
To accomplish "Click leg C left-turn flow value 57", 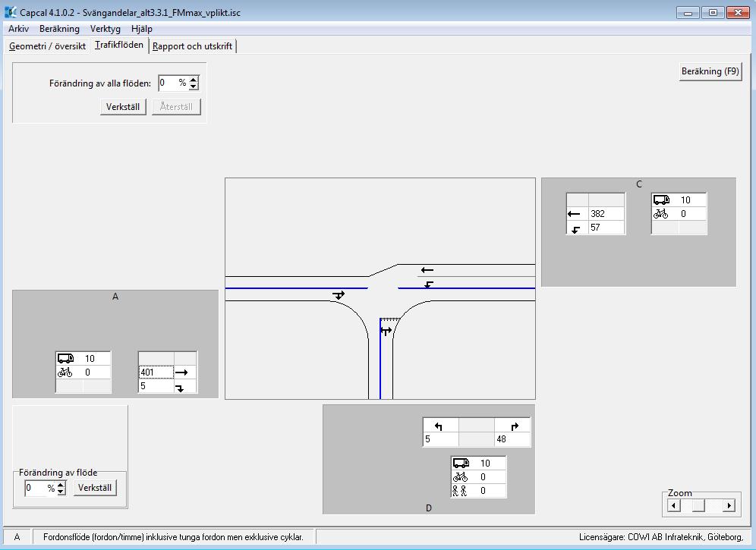I will pyautogui.click(x=606, y=228).
